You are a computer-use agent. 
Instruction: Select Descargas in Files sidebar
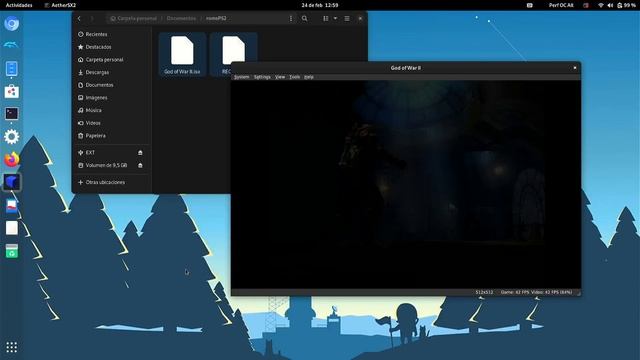click(x=112, y=72)
